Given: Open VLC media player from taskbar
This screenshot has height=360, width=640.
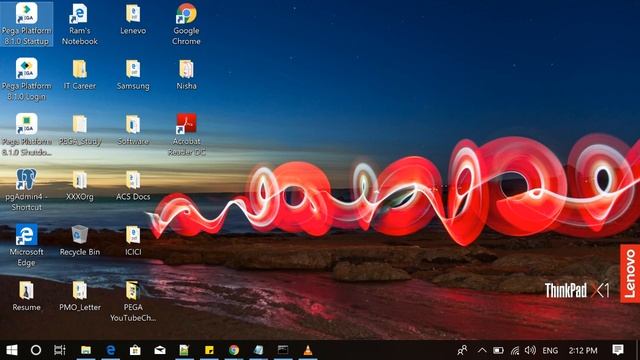Looking at the screenshot, I should [308, 350].
